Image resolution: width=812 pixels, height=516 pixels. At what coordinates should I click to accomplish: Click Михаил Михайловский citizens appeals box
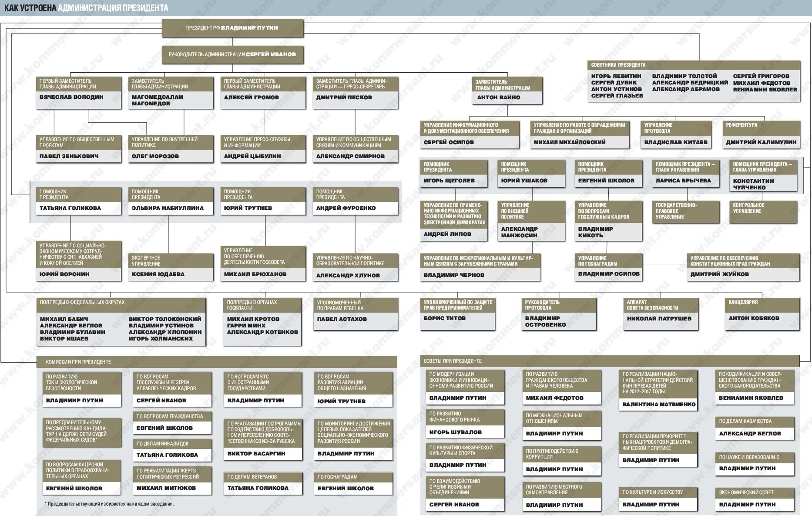pyautogui.click(x=580, y=135)
